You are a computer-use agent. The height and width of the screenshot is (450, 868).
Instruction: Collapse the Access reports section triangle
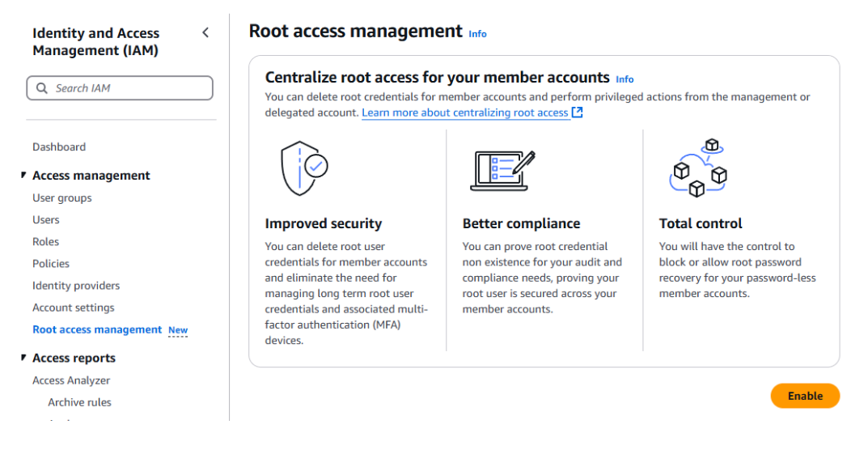pyautogui.click(x=23, y=358)
